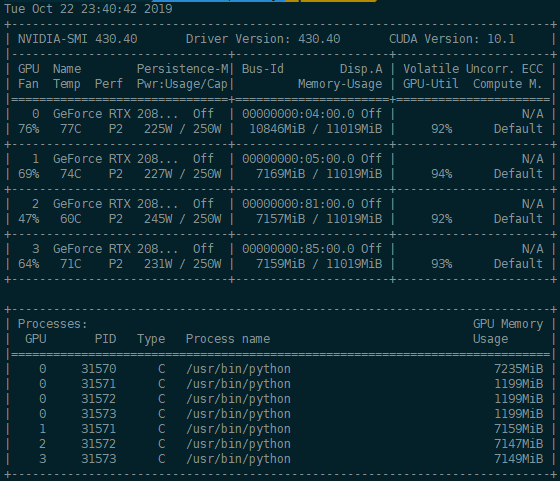Click GPU 1 temperature 74C
Screen dimensions: 560x481
pyautogui.click(x=71, y=174)
